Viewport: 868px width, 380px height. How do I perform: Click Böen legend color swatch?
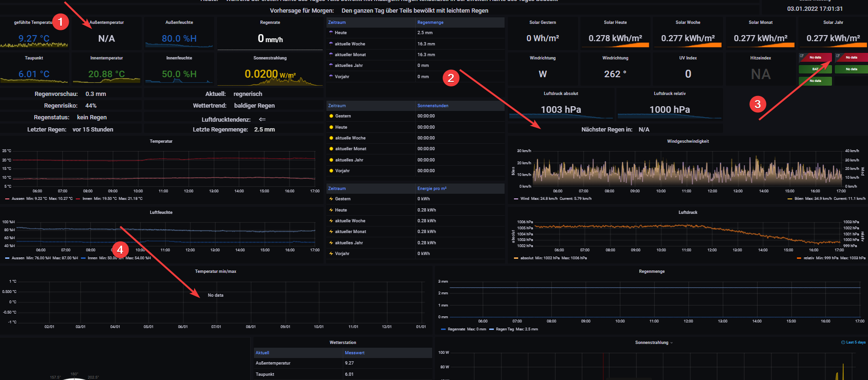click(x=789, y=198)
